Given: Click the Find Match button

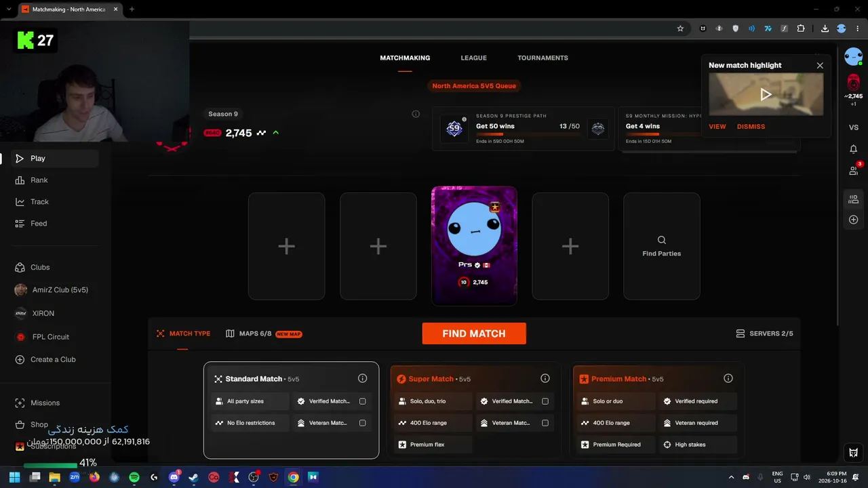Looking at the screenshot, I should (x=474, y=333).
